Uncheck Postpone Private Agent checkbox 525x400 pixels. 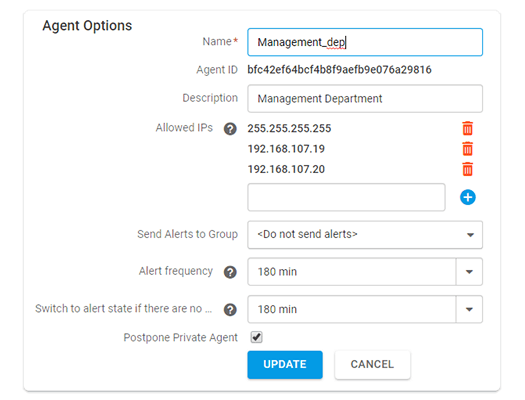point(256,337)
